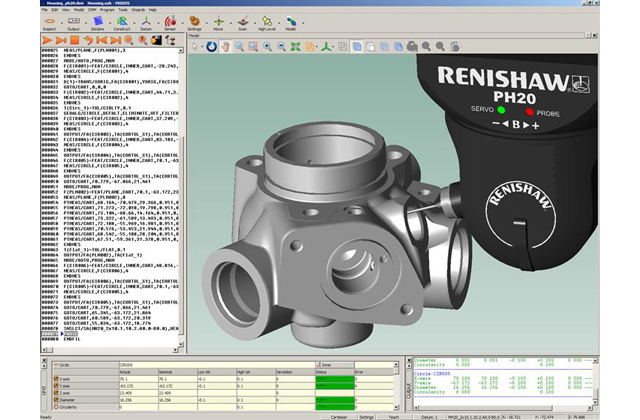Click the green Status cell for X axis
The image size is (640, 420).
[334, 379]
